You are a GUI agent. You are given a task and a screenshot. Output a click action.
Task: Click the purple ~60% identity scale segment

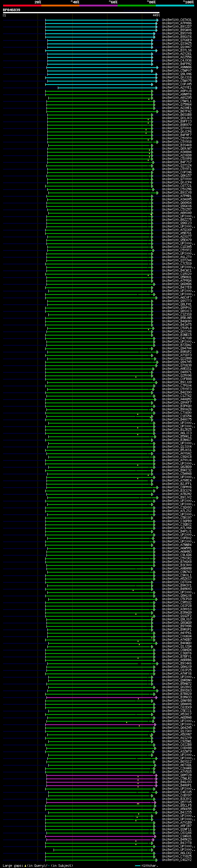pyautogui.click(x=98, y=6)
